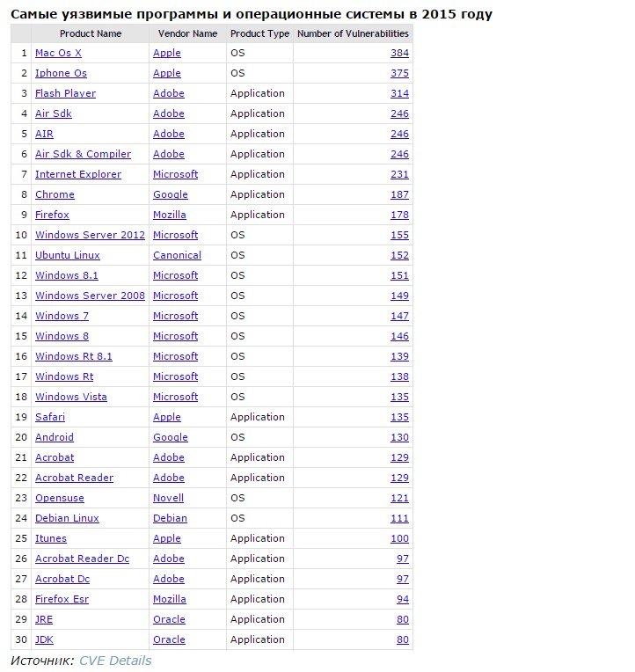This screenshot has height=672, width=635.
Task: Open the Canonical vendor link
Action: point(177,255)
